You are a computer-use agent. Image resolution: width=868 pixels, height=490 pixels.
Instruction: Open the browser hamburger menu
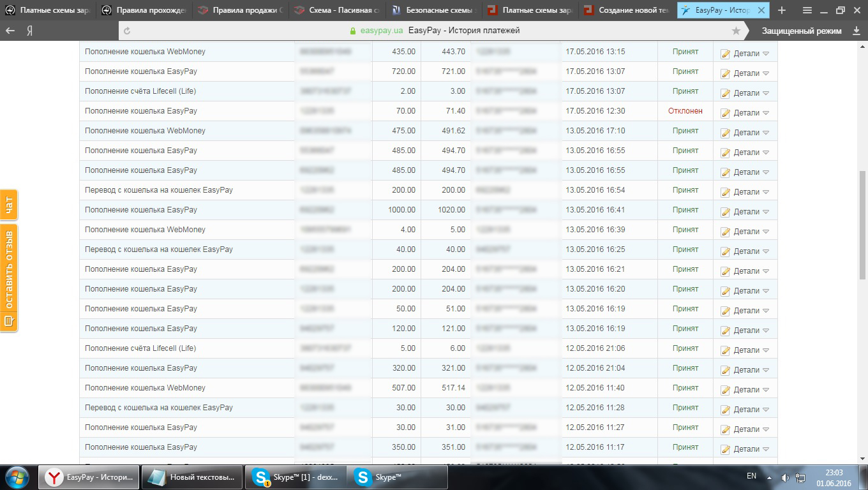[x=807, y=10]
